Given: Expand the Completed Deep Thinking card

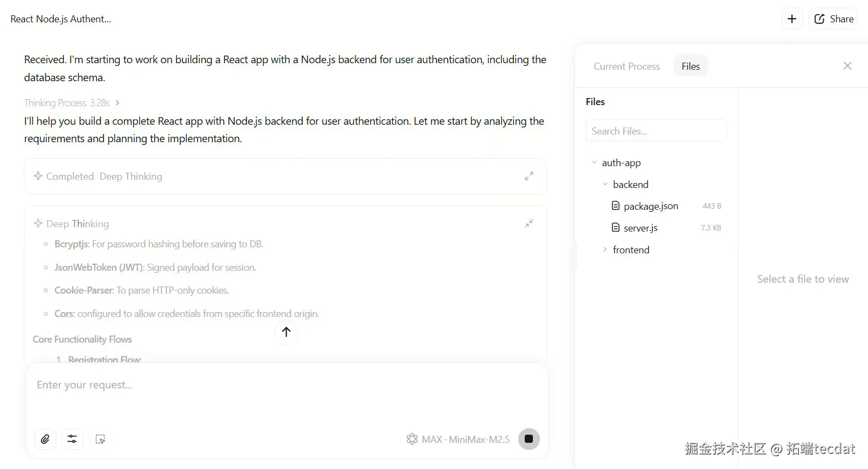Looking at the screenshot, I should [x=529, y=176].
